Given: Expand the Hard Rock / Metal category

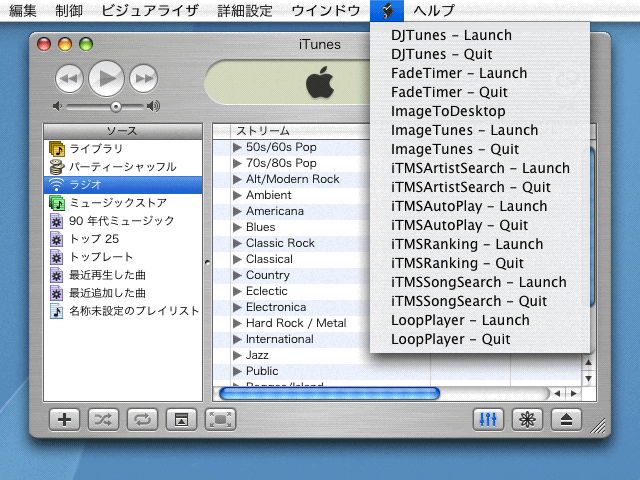Looking at the screenshot, I should click(x=237, y=323).
